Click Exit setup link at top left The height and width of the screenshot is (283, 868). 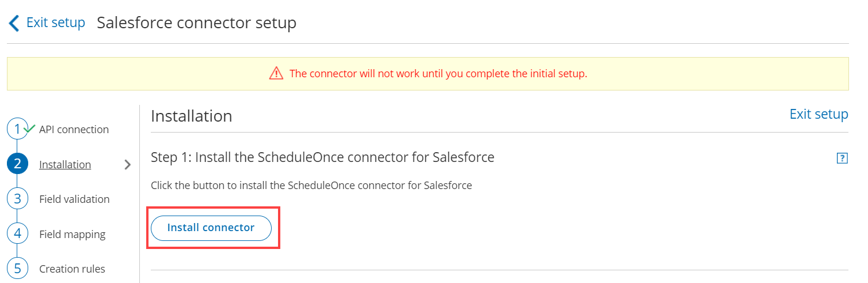point(55,23)
